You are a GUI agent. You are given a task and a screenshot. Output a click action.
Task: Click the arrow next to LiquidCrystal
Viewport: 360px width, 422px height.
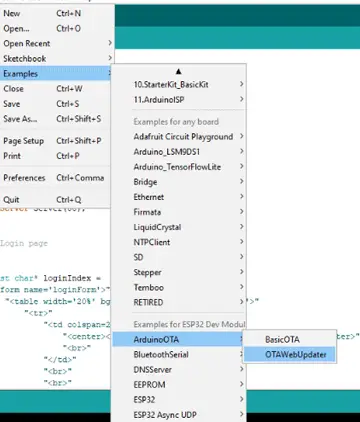point(242,227)
